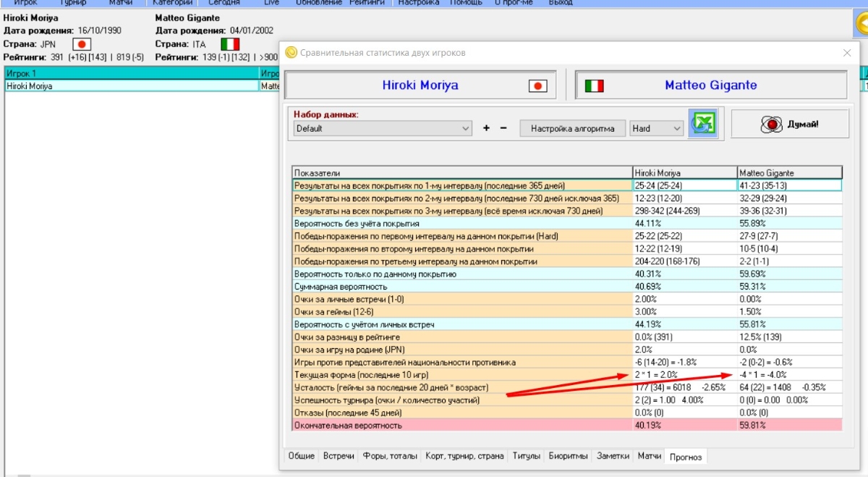Switch to the Встречи tab
868x477 pixels.
339,456
